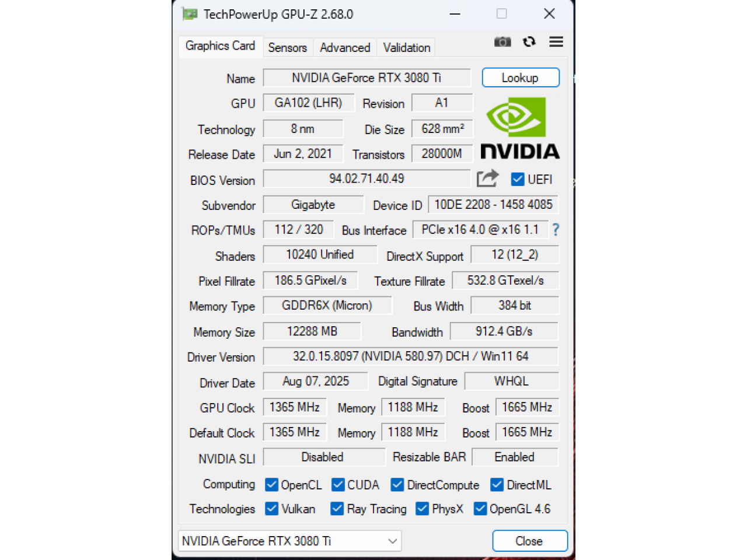Viewport: 747px width, 560px height.
Task: Toggle the OpenCL checkbox
Action: coord(271,485)
